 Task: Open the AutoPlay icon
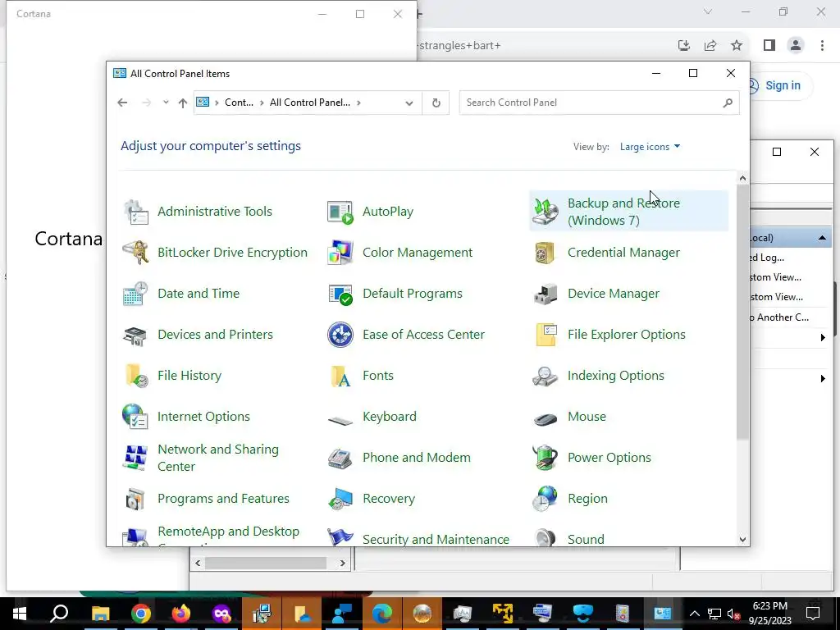tap(340, 212)
